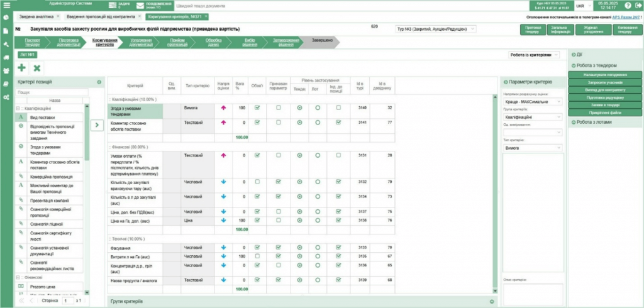Screen dimensions: 644x308
Task: Close the Введення пропозицій від контрагента tab
Action: pyautogui.click(x=139, y=16)
